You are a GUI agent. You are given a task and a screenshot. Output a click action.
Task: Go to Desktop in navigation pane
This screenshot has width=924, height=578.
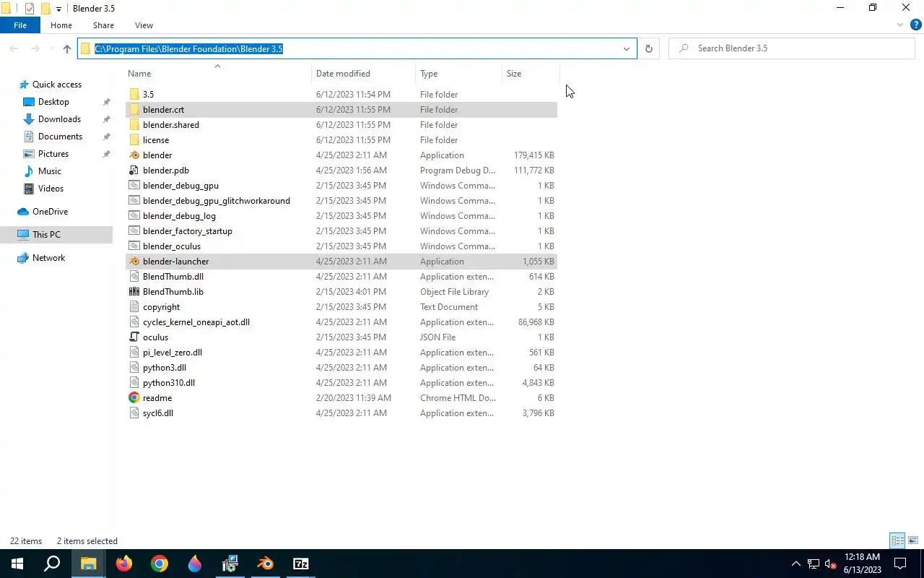point(53,102)
